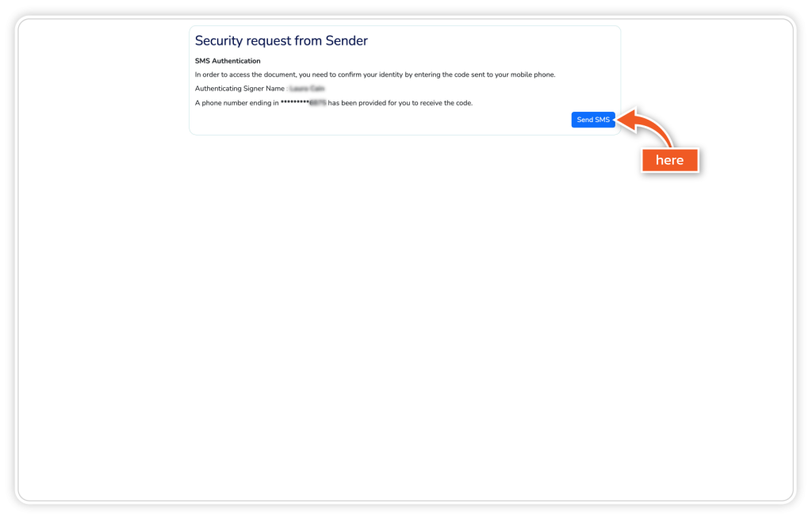Click the word "Security" in the heading
Screen dimensions: 812x519
(219, 40)
